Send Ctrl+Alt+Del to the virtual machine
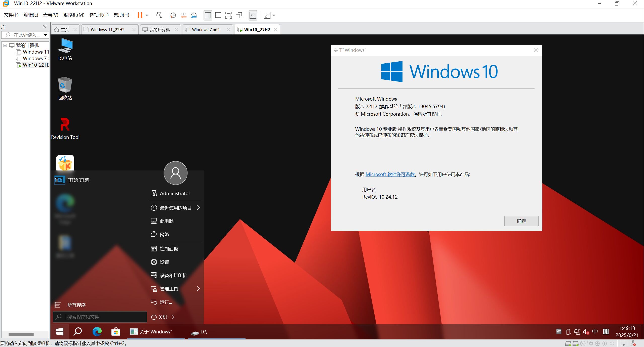 (159, 15)
